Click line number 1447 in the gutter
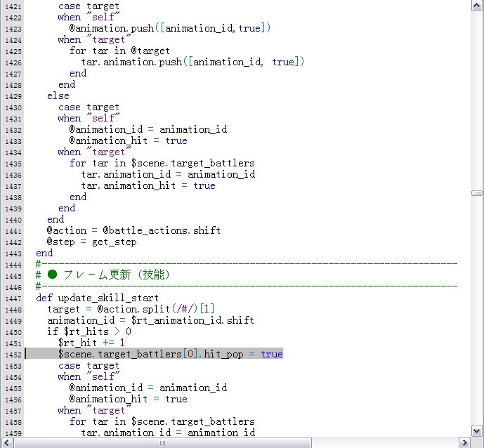Viewport: 484px width, 448px height. [x=13, y=298]
